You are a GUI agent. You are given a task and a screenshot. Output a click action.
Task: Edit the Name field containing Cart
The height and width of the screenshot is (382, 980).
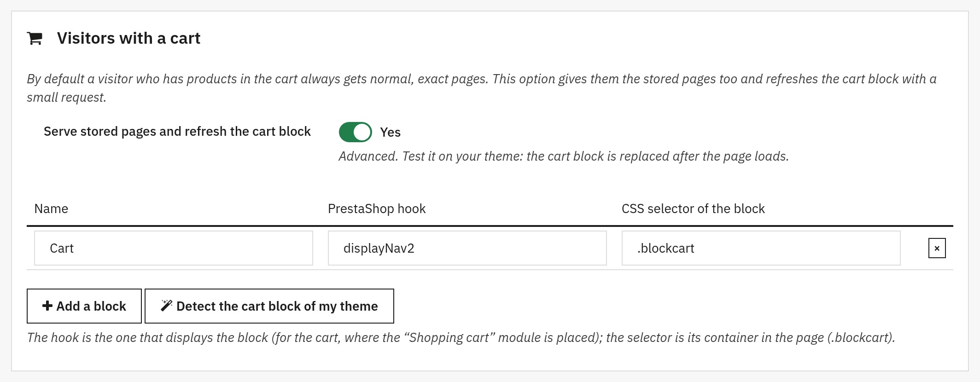174,248
